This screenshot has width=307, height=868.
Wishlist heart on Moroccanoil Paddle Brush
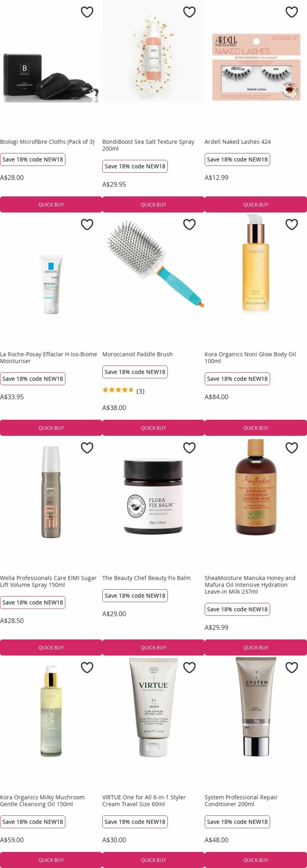[189, 225]
